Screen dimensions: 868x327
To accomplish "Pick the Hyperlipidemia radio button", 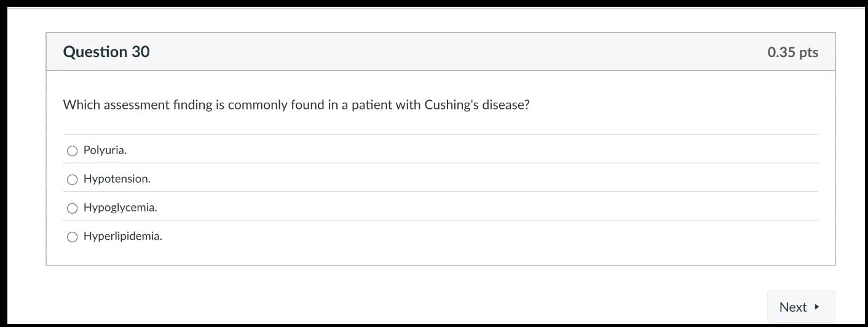I will coord(72,237).
